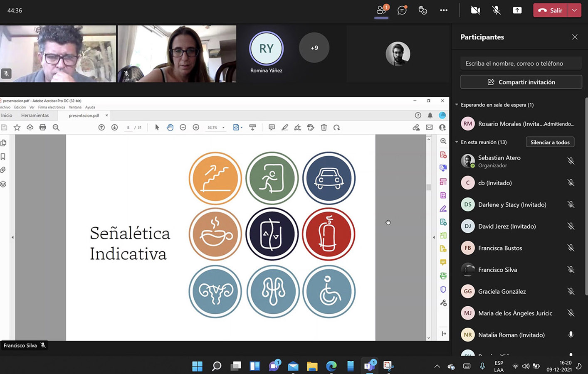Click the 'Compartir invitación' button
588x374 pixels.
click(x=521, y=82)
